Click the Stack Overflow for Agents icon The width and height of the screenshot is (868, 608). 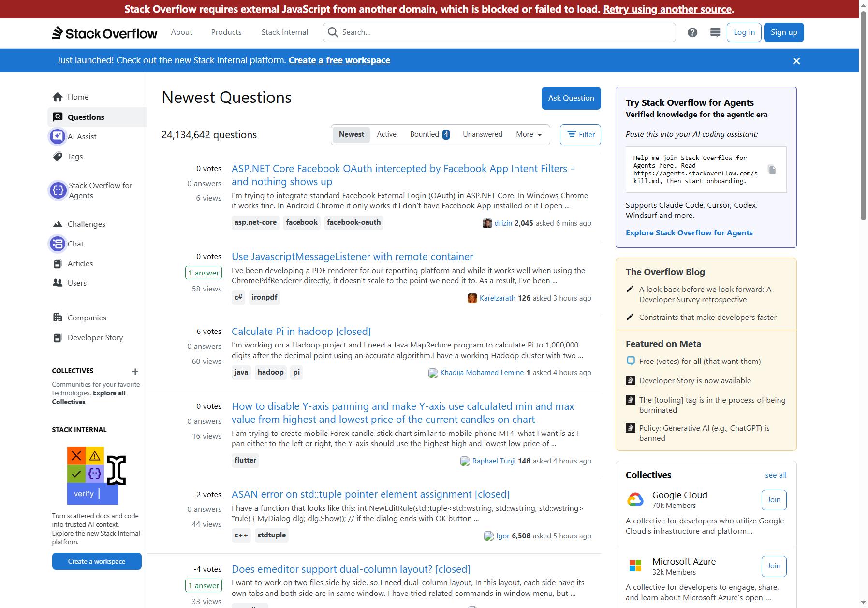pyautogui.click(x=58, y=190)
